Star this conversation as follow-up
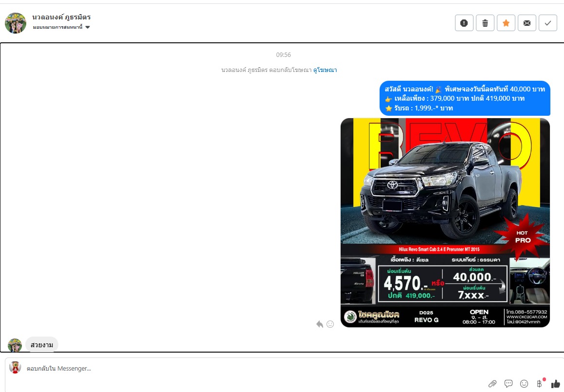 506,23
